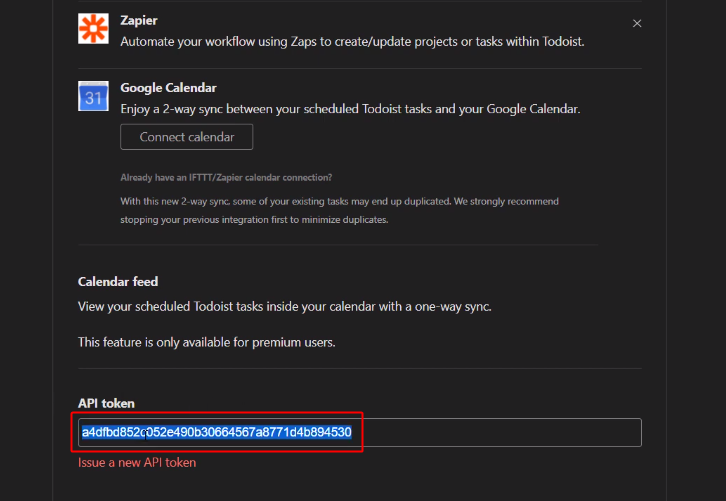
Task: Click the Google Calendar heading text
Action: tap(169, 88)
